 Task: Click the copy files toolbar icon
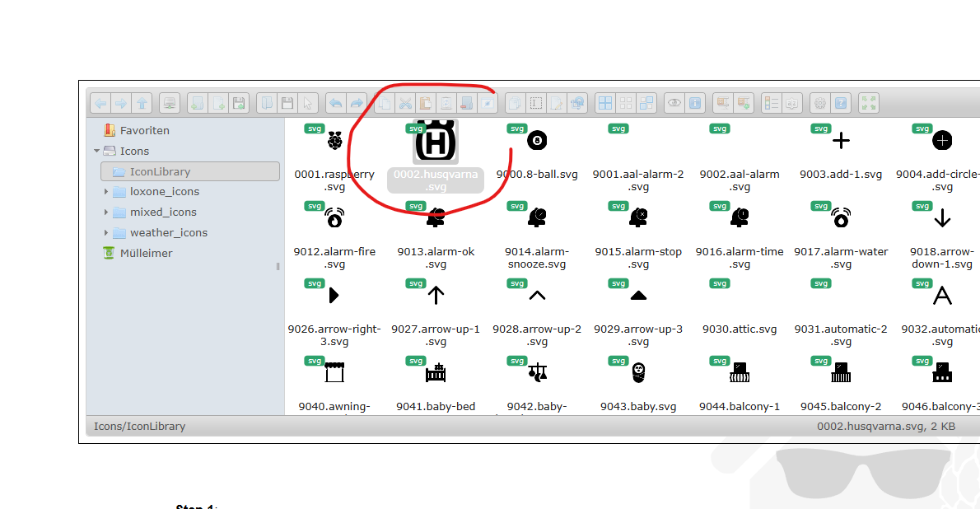[385, 103]
